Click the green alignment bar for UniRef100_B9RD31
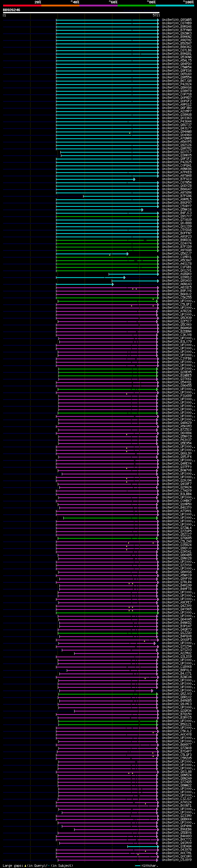The height and width of the screenshot is (868, 197). [108, 240]
